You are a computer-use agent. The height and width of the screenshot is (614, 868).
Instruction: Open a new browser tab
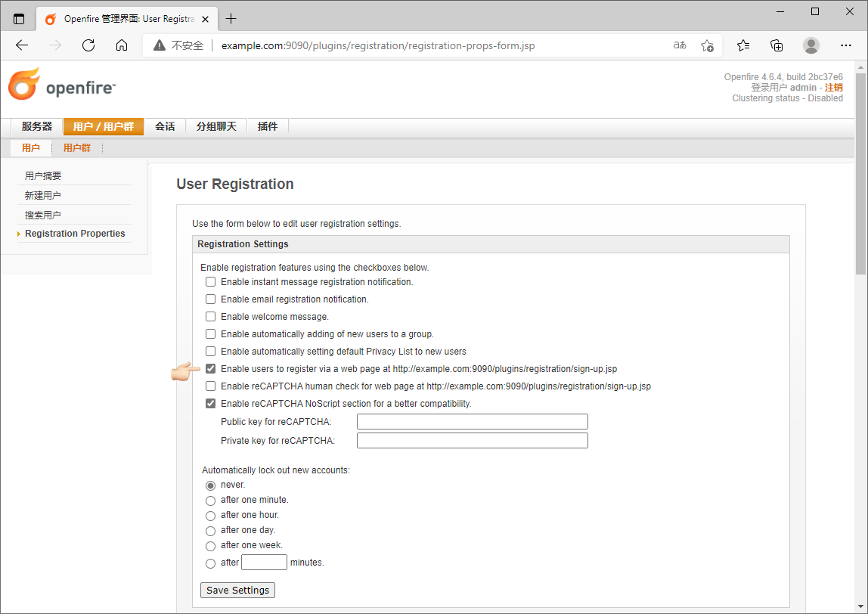(x=231, y=19)
